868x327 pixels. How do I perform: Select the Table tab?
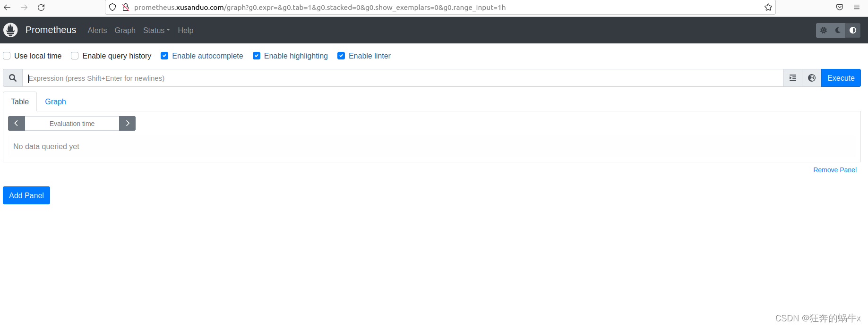point(20,101)
